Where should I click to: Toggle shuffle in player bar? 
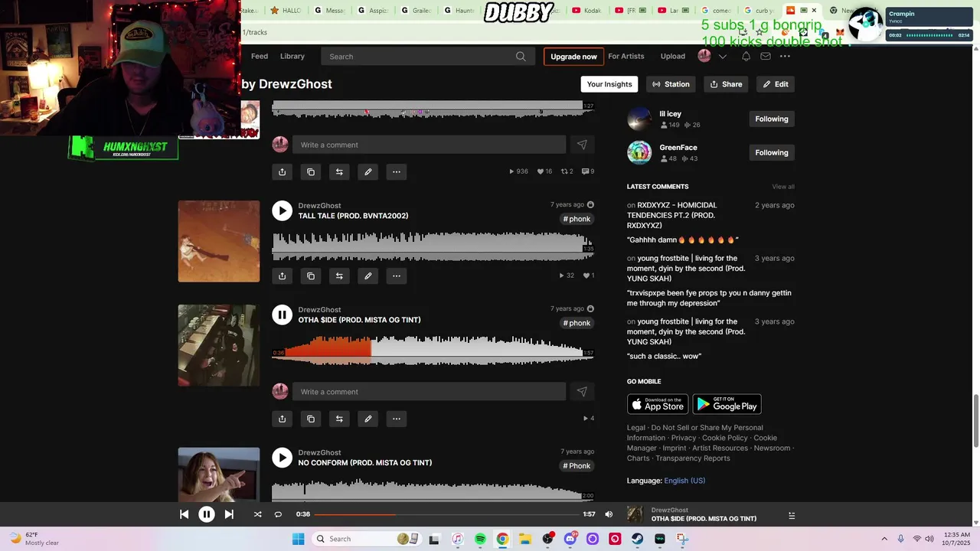pyautogui.click(x=257, y=514)
